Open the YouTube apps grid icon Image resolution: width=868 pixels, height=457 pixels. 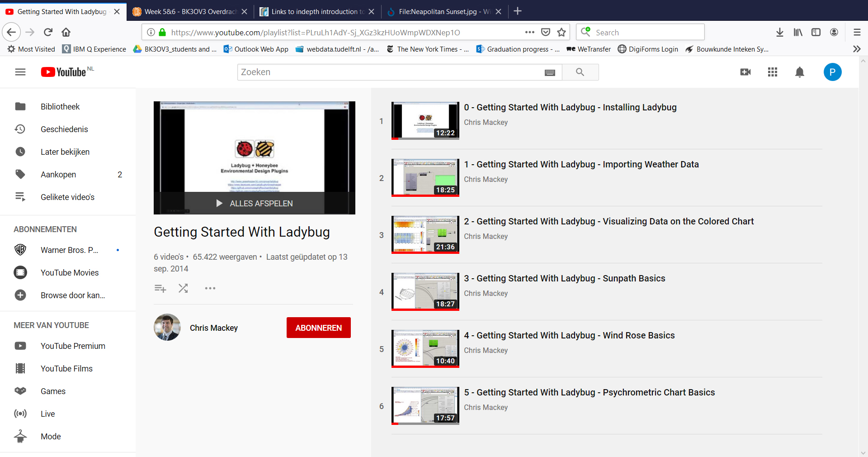coord(773,72)
